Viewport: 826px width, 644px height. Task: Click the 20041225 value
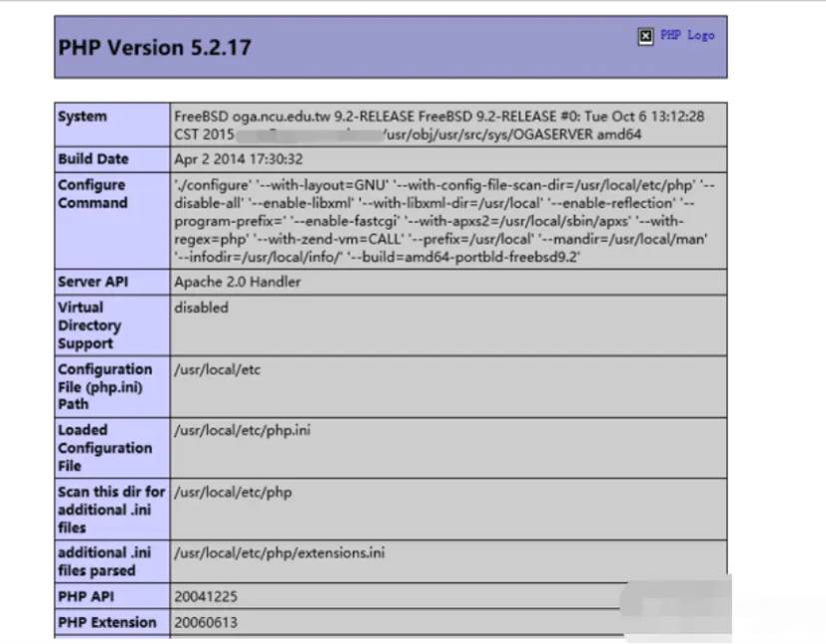tap(206, 597)
